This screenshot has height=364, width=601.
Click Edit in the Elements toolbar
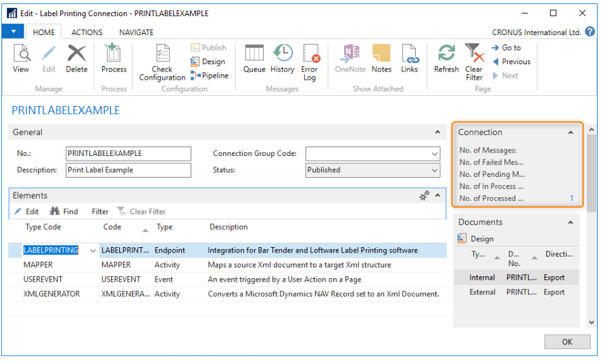(26, 211)
